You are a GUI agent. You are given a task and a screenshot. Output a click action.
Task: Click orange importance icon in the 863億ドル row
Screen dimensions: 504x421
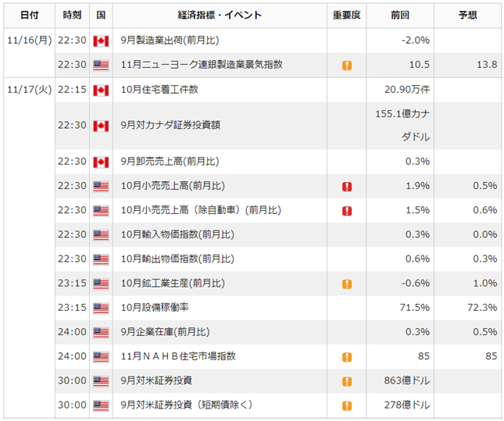347,381
